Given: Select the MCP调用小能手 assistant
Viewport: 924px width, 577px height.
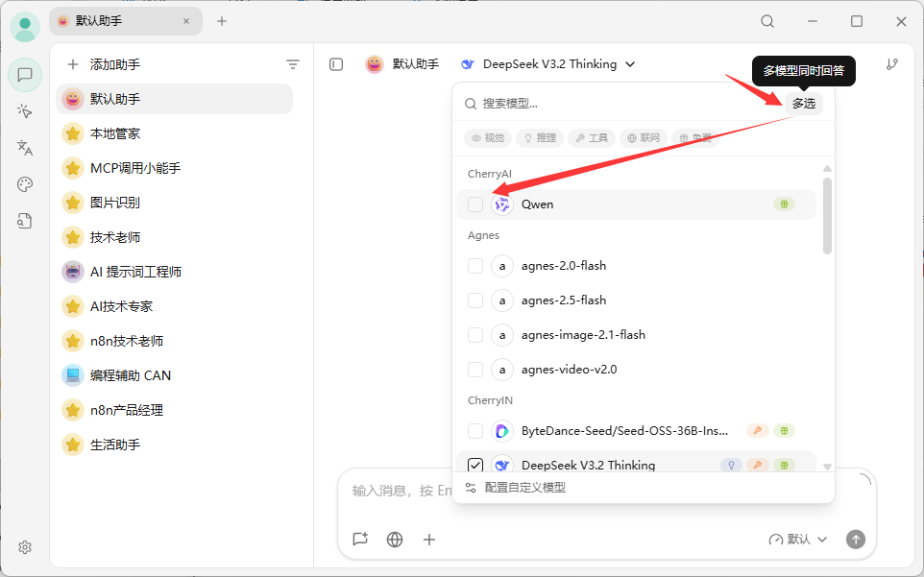Looking at the screenshot, I should coord(175,168).
